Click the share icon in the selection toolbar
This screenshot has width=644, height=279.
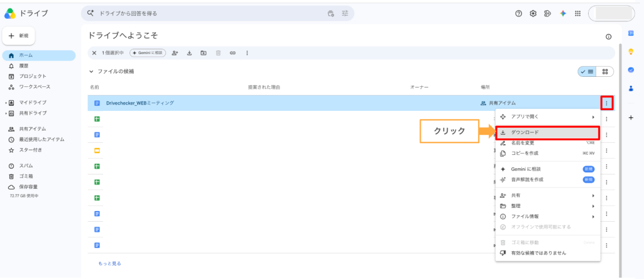175,53
